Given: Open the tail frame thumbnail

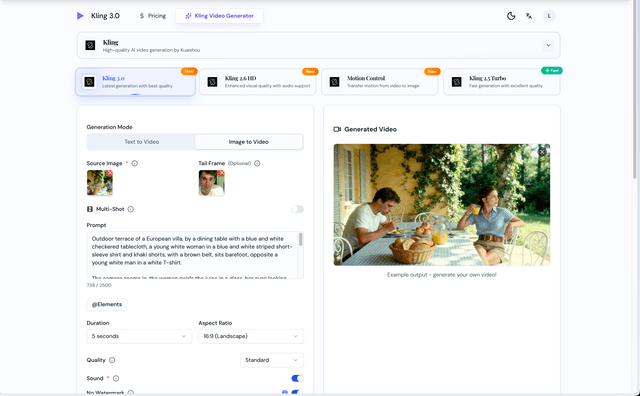Looking at the screenshot, I should pyautogui.click(x=211, y=183).
